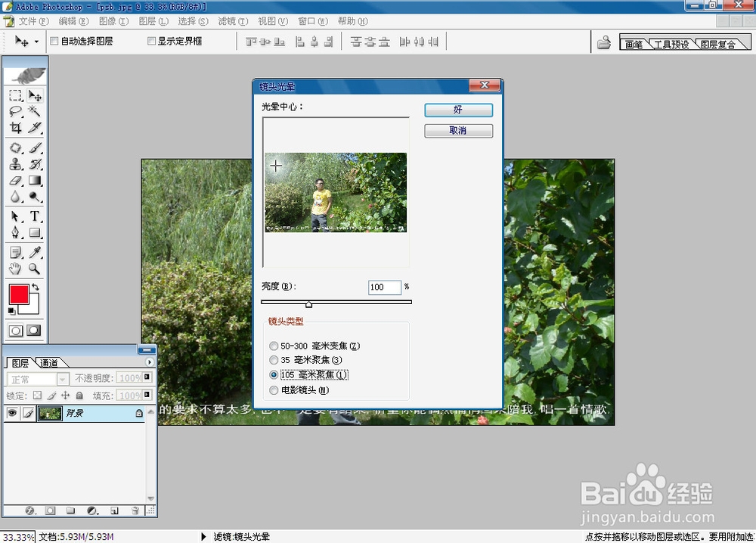Screen dimensions: 756x543
Task: Click the delete layer trash icon
Action: (135, 510)
